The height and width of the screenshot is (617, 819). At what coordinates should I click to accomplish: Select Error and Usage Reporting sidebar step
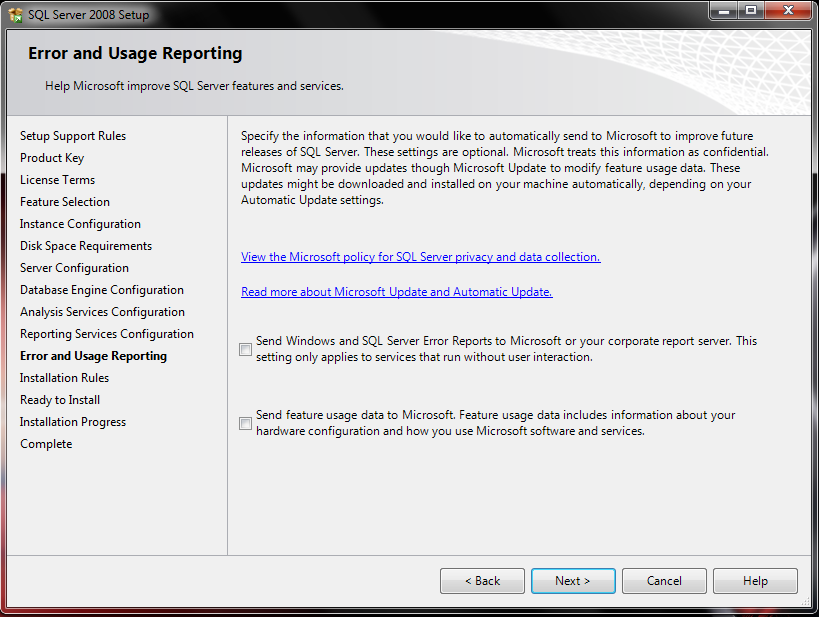pos(93,356)
